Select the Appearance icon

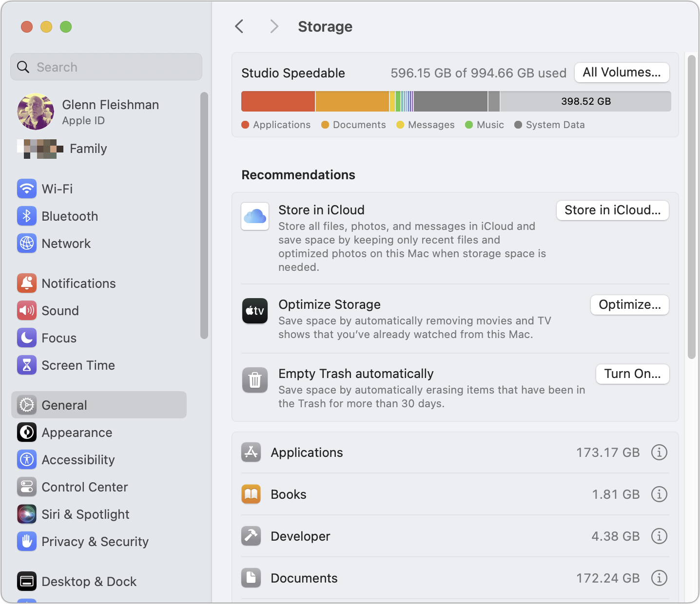click(x=27, y=432)
